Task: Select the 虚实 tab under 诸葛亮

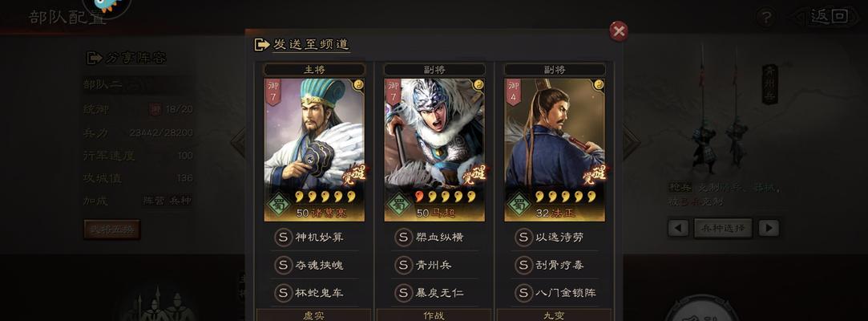Action: [x=314, y=315]
